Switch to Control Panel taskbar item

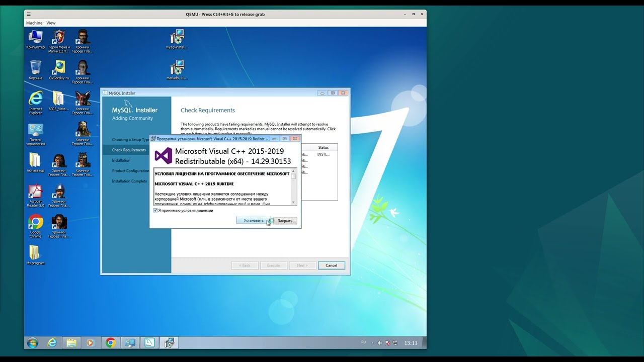130,343
